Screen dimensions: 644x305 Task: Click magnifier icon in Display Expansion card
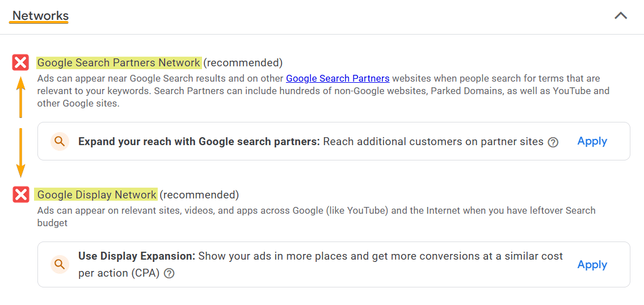point(59,264)
